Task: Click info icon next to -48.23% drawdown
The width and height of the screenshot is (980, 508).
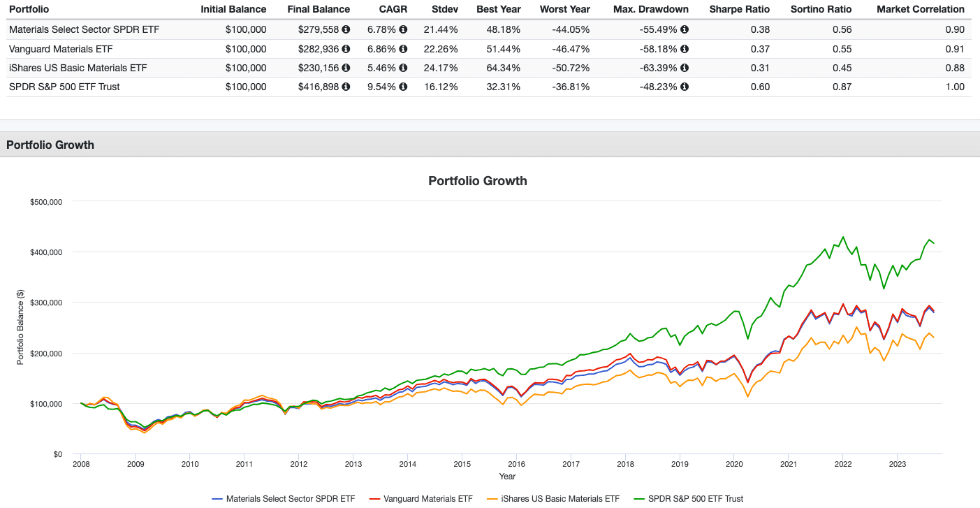Action: 685,87
